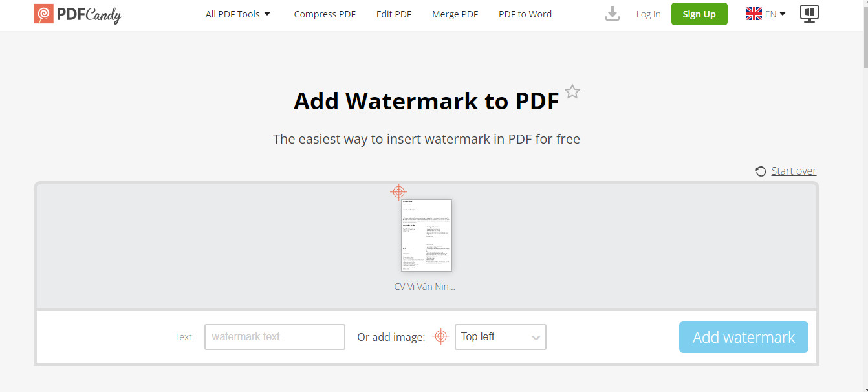868x392 pixels.
Task: Click the red crosshair above the PDF thumbnail
Action: [399, 192]
